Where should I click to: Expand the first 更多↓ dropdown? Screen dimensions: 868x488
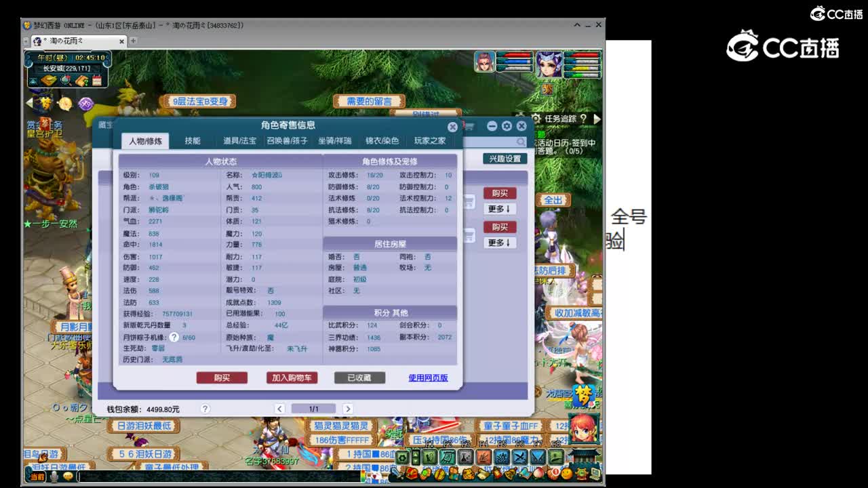pos(500,209)
